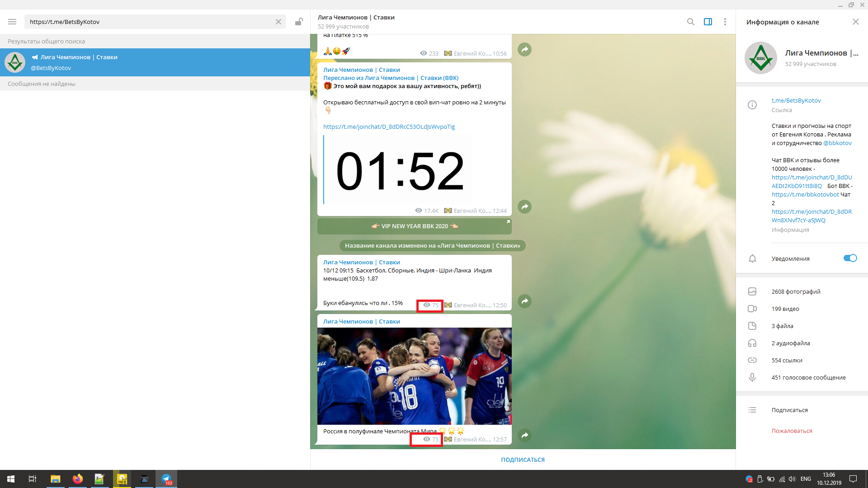Screen dimensions: 868x488
Task: Click the t.me/BetsByKotov link in info
Action: click(x=796, y=100)
